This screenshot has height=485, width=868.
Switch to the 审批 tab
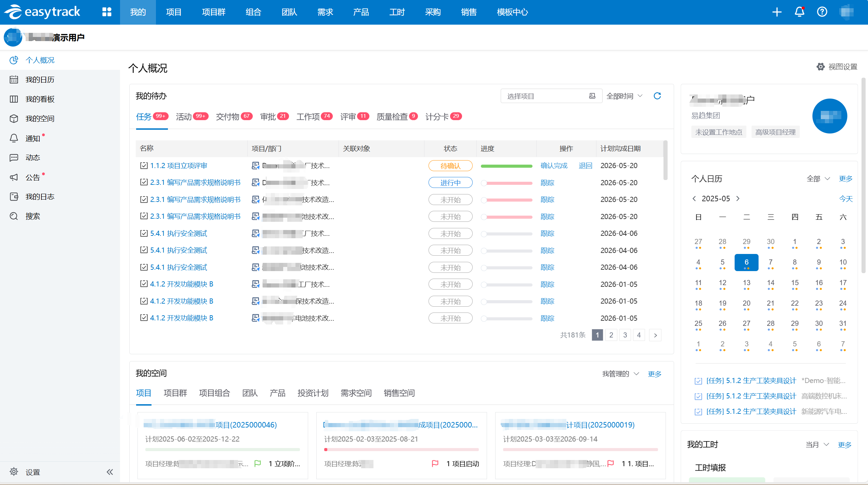[268, 117]
